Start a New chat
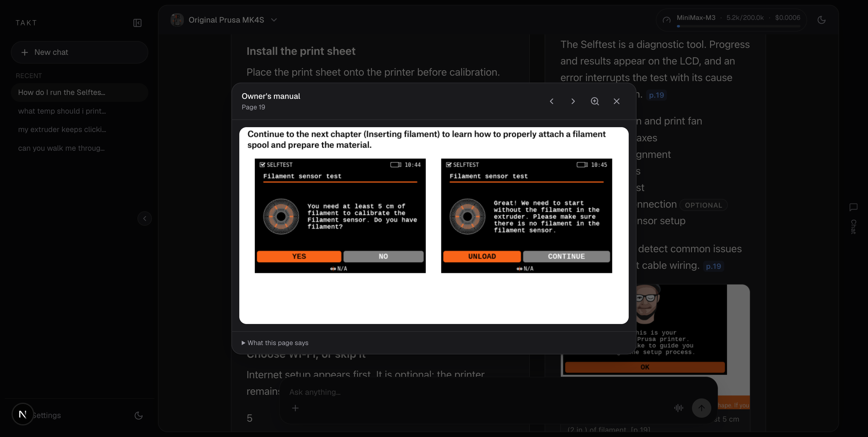The height and width of the screenshot is (437, 868). coord(80,52)
